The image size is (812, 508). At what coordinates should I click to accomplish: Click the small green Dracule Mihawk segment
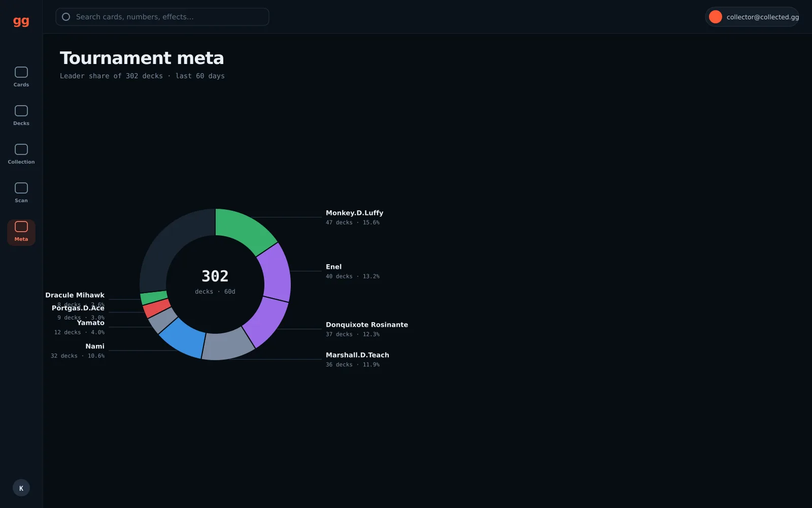pos(154,297)
